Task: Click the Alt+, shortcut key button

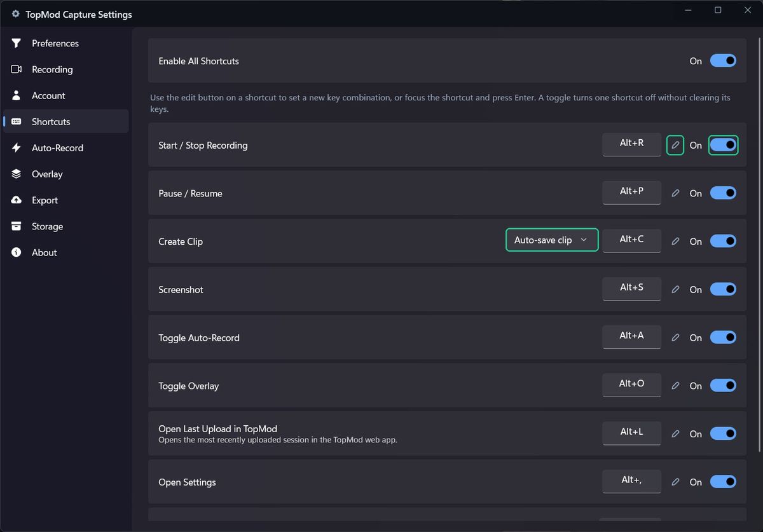Action: tap(631, 481)
